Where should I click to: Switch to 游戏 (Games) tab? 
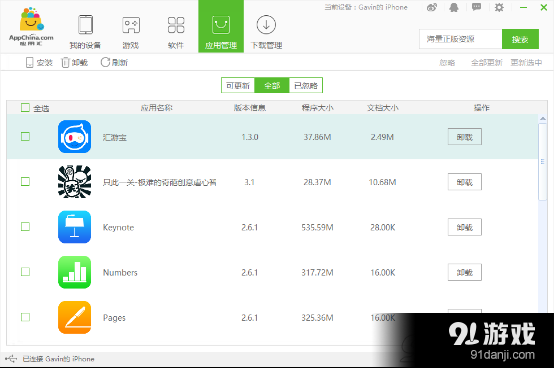[x=131, y=31]
